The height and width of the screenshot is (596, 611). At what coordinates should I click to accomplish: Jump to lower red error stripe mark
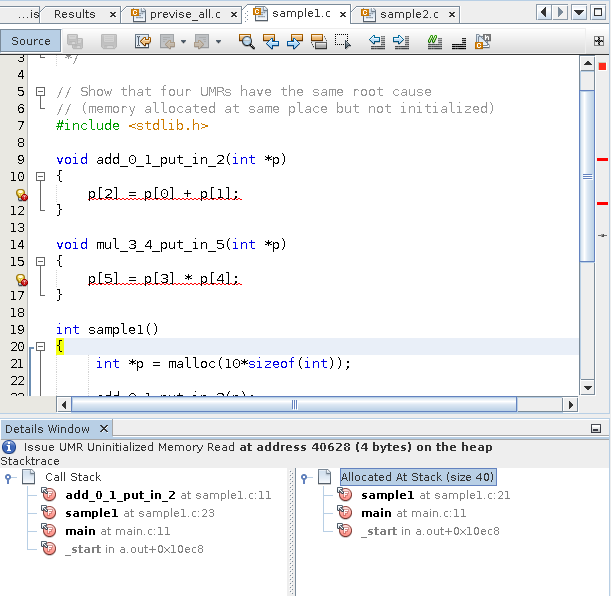(x=602, y=203)
